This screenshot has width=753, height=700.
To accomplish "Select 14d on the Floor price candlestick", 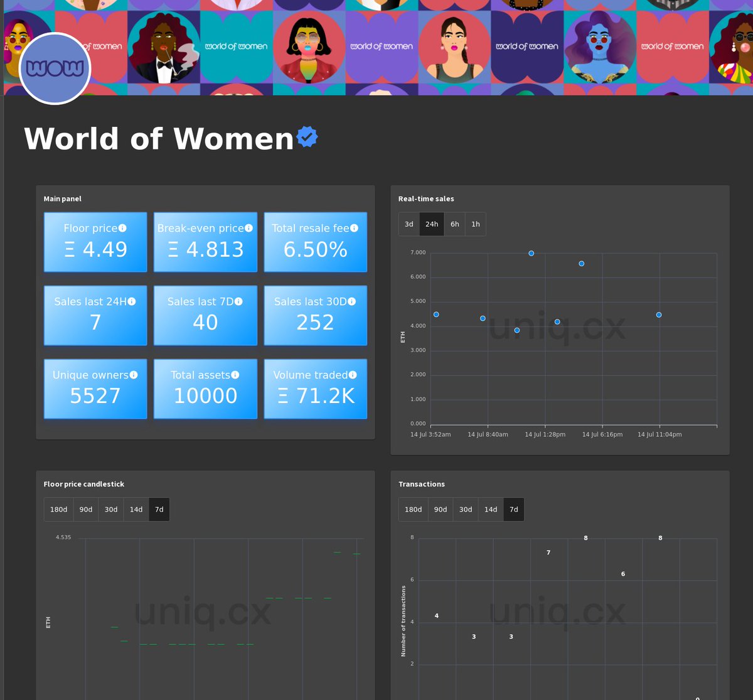I will point(136,509).
